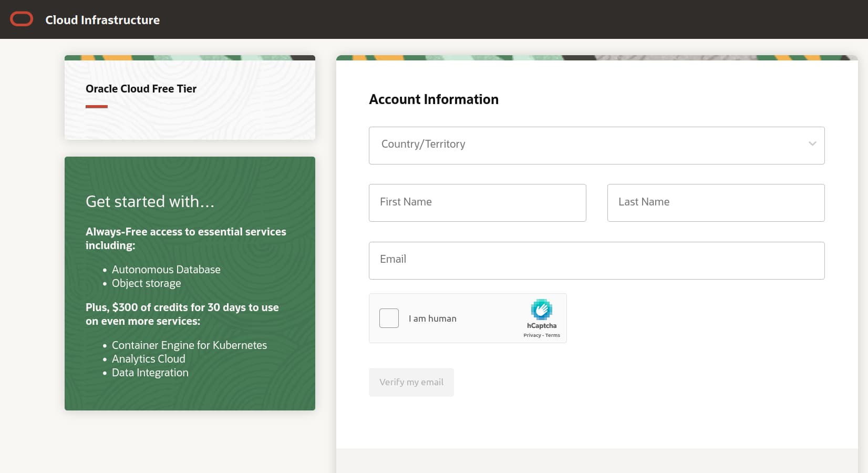Click the Oracle Cloud Free Tier heading
This screenshot has height=473, width=868.
point(141,89)
